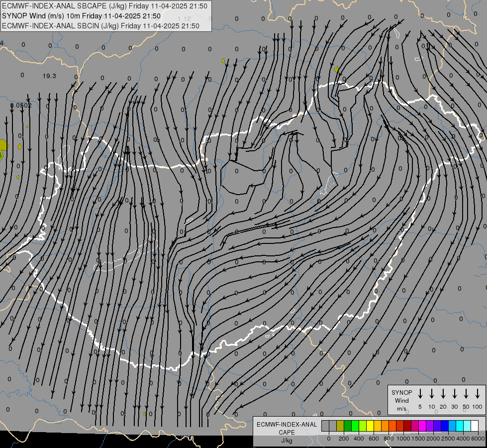This screenshot has height=448, width=487.
Task: Click the "CAPE" word in the color legend
Action: point(287,433)
